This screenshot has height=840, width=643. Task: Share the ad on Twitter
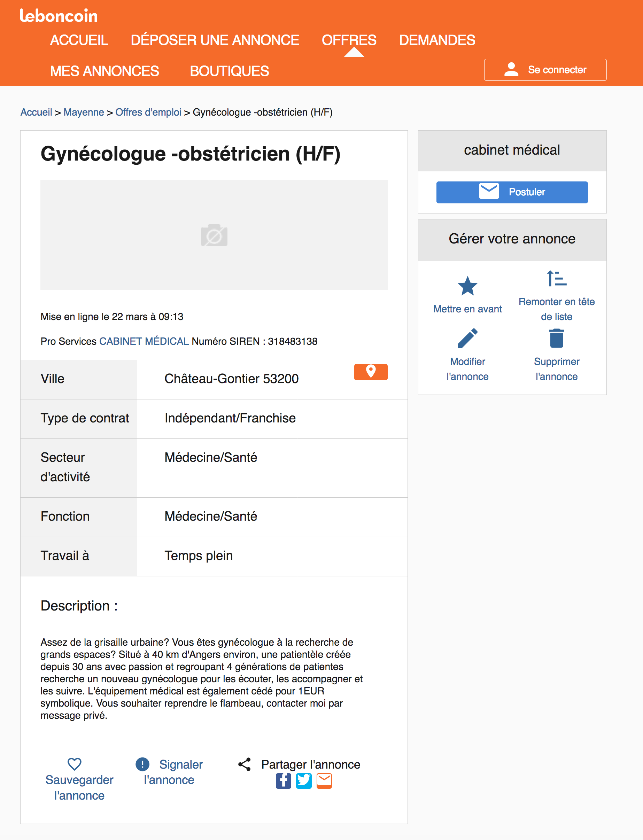[x=304, y=781]
